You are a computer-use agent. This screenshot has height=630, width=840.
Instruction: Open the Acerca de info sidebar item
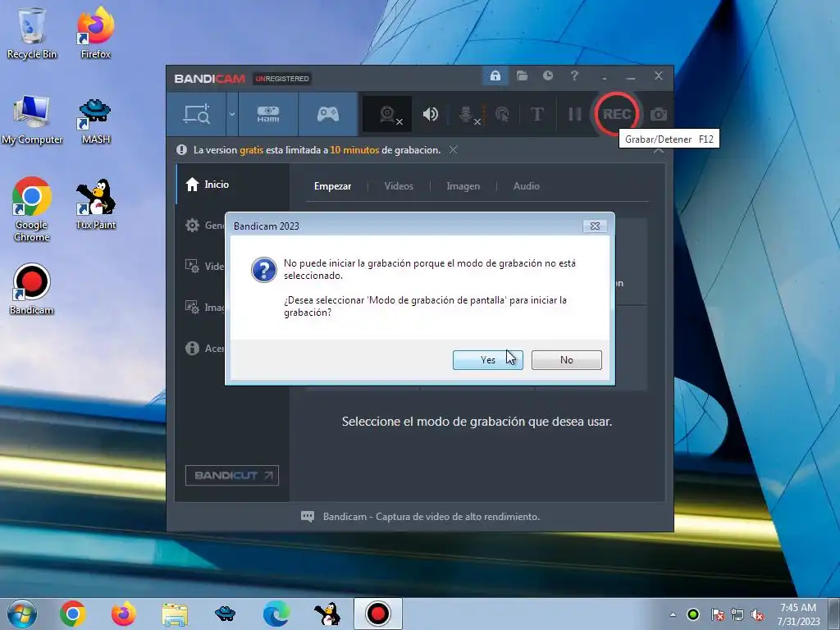[204, 348]
